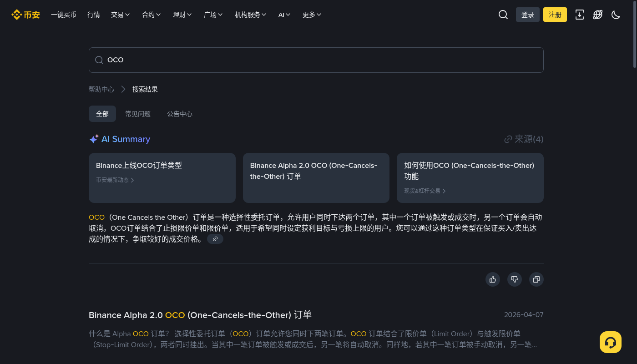The image size is (637, 364).
Task: Switch to the 公告中心 tab
Action: (180, 114)
